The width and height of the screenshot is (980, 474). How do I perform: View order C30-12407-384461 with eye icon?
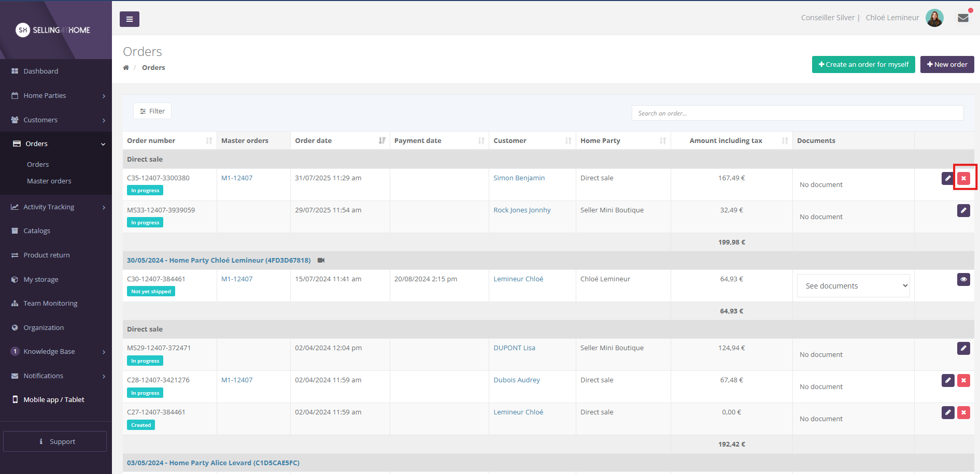pos(963,279)
